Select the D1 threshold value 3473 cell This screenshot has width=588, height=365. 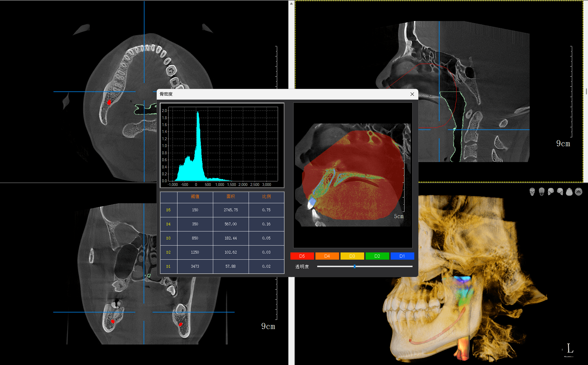click(x=195, y=266)
